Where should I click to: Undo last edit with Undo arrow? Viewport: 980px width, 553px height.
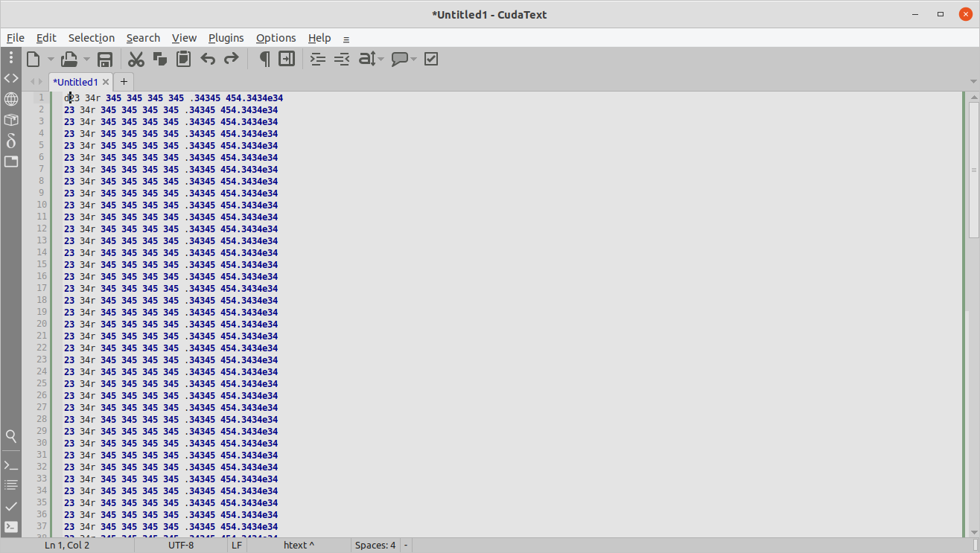[x=208, y=59]
